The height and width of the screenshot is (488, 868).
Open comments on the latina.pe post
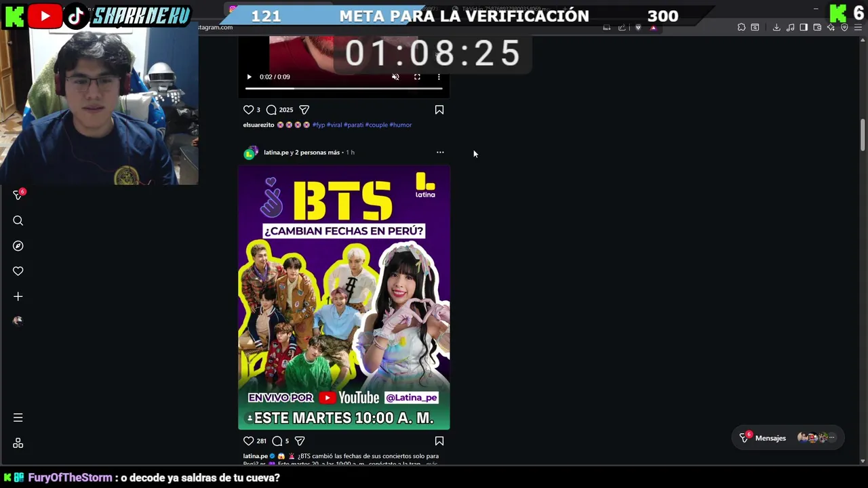[x=277, y=441]
